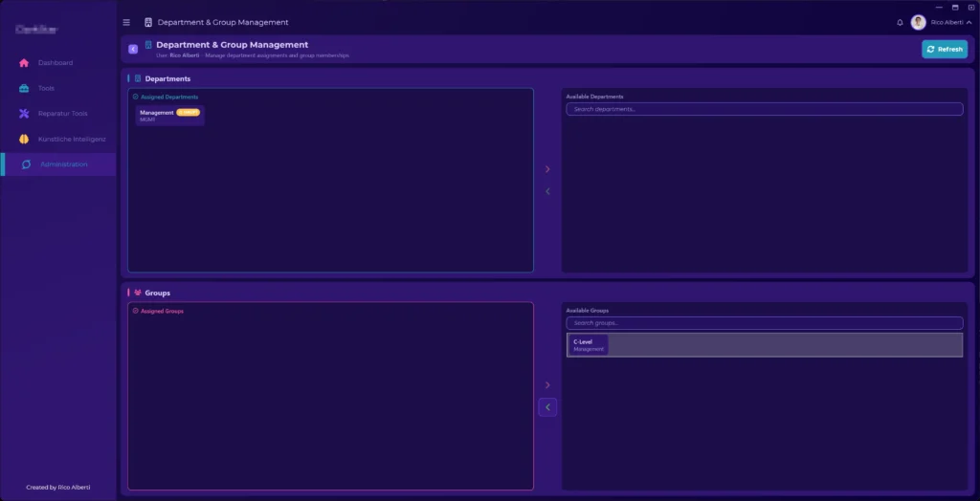Image resolution: width=980 pixels, height=501 pixels.
Task: Click the Departments section heading
Action: (x=167, y=78)
